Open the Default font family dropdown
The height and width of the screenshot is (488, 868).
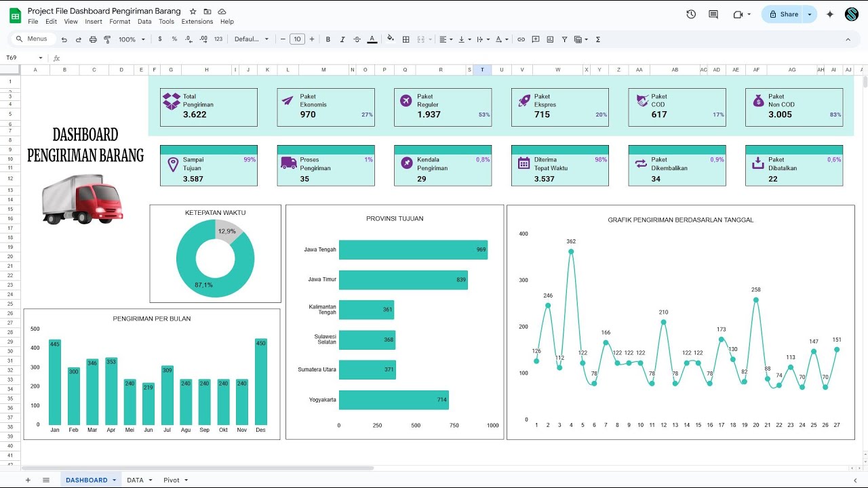(252, 39)
